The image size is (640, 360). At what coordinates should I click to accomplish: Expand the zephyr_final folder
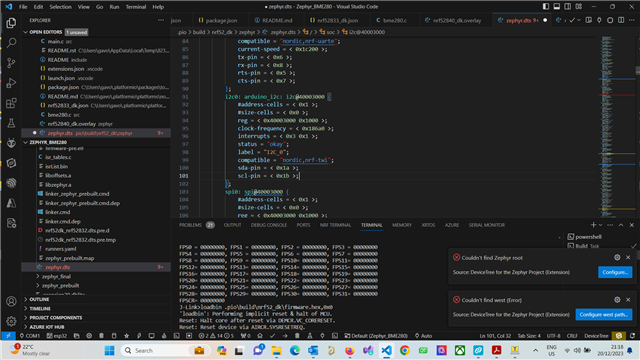56,276
